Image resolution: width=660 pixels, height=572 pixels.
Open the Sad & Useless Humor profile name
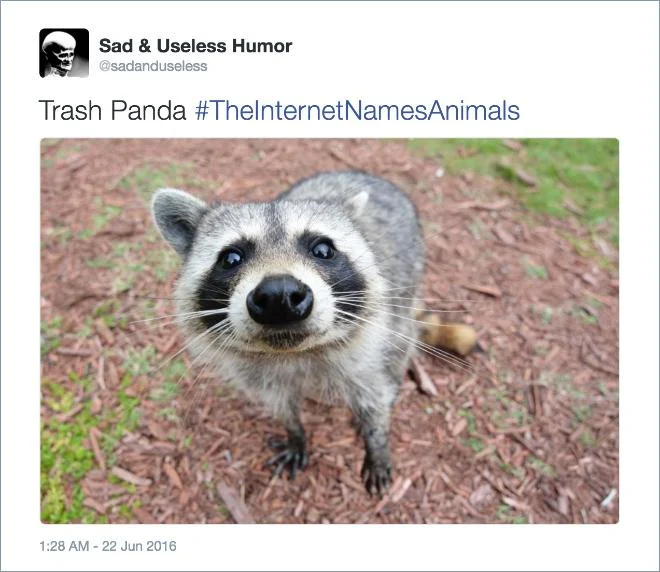click(195, 46)
